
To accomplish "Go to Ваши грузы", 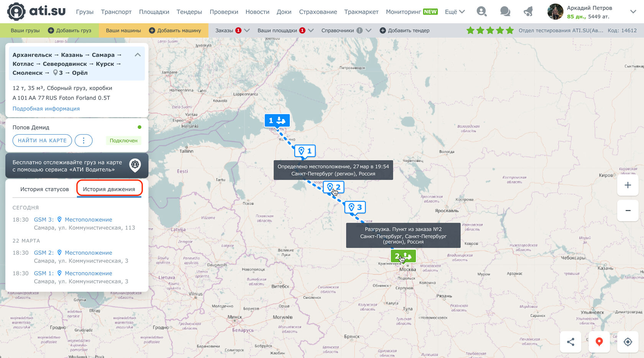I will [x=25, y=30].
